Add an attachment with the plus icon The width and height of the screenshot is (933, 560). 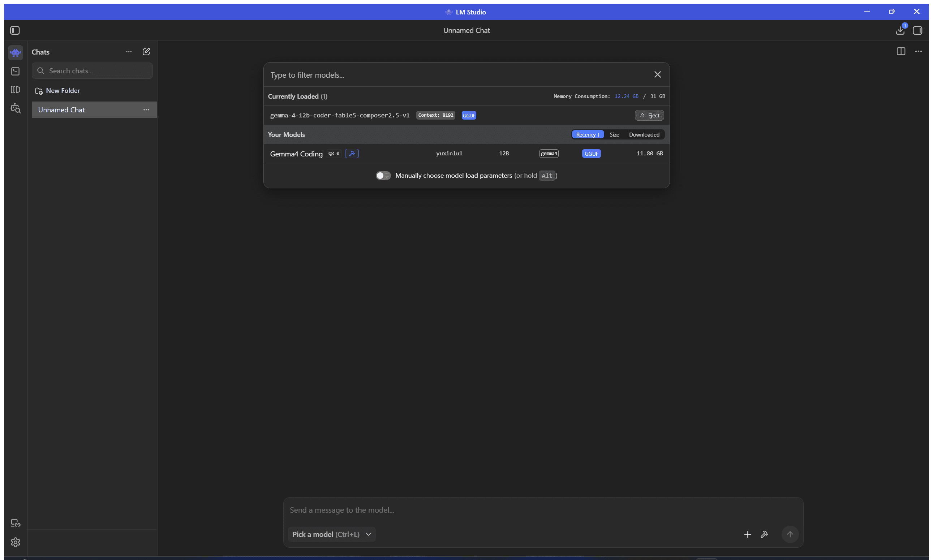coord(747,534)
